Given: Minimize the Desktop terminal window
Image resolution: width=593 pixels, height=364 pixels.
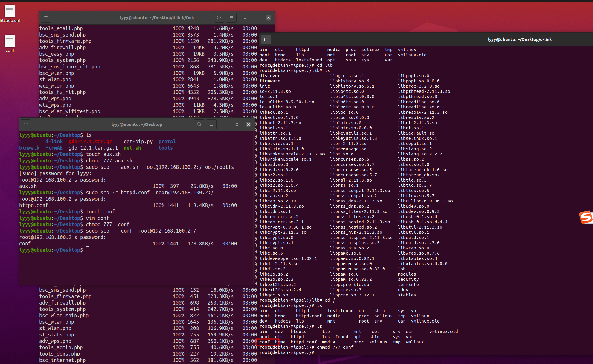Looking at the screenshot, I should coord(225,124).
